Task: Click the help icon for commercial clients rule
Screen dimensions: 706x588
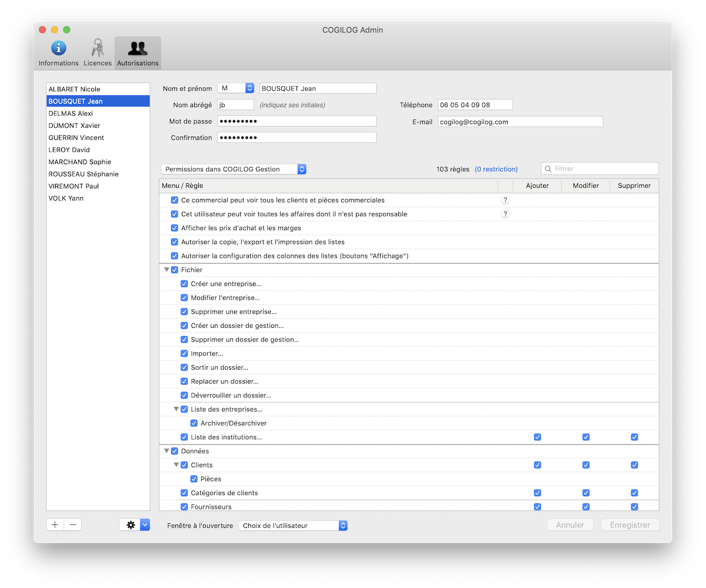Action: [x=505, y=200]
